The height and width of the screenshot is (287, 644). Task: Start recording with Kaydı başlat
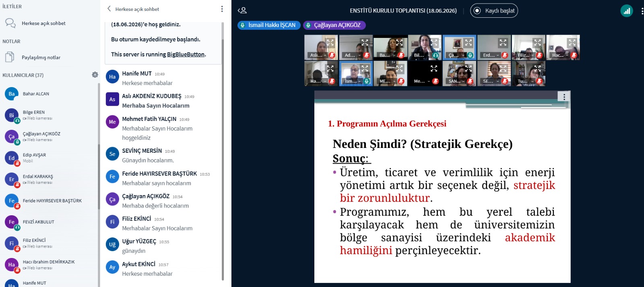click(494, 10)
